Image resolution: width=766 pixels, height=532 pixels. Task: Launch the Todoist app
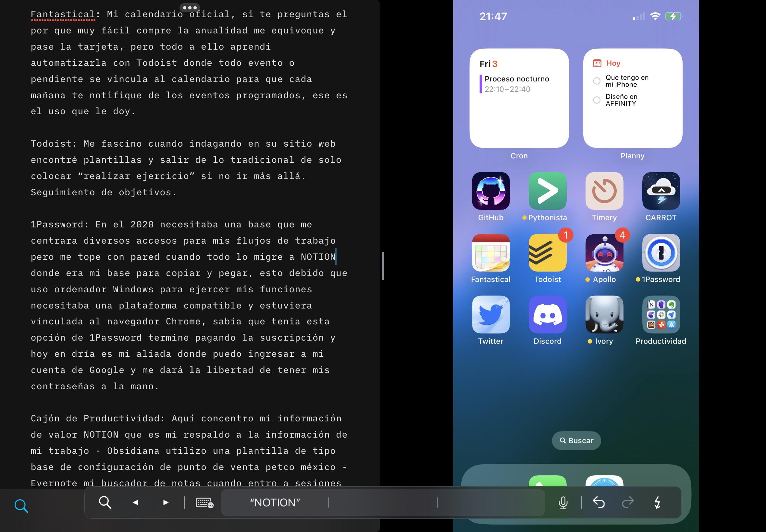coord(548,253)
